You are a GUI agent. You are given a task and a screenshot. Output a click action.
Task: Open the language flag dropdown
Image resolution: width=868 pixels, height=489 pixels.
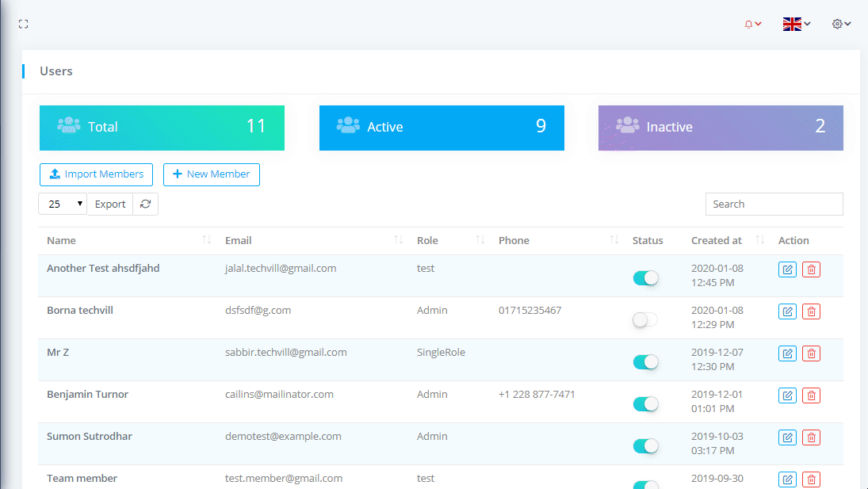(x=796, y=25)
